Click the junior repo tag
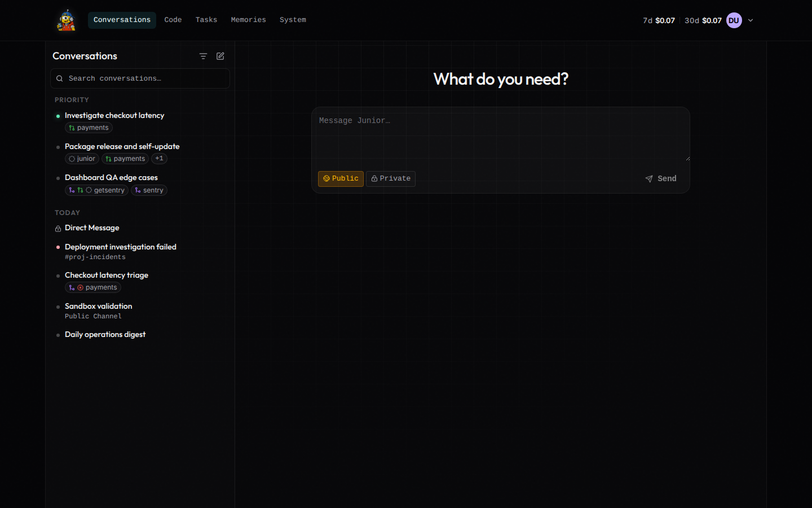The width and height of the screenshot is (812, 508). coord(82,159)
